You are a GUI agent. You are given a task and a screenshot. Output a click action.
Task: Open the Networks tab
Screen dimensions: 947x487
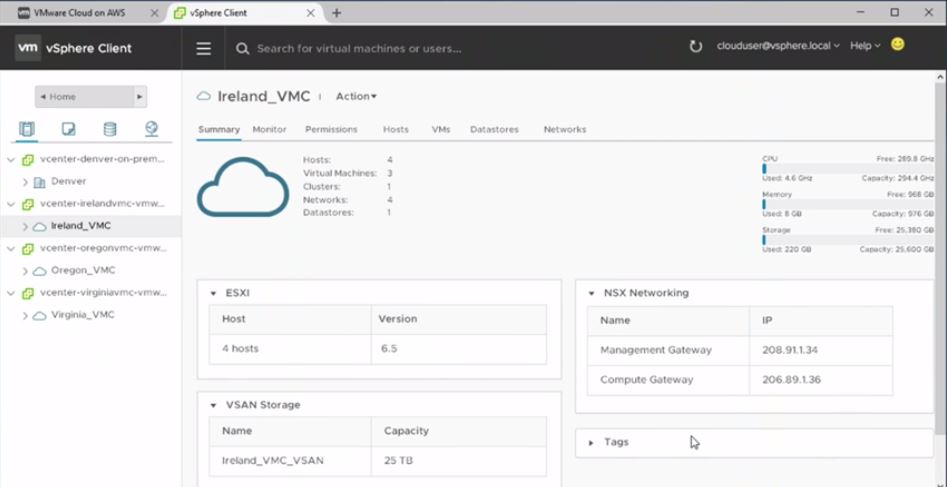point(565,129)
